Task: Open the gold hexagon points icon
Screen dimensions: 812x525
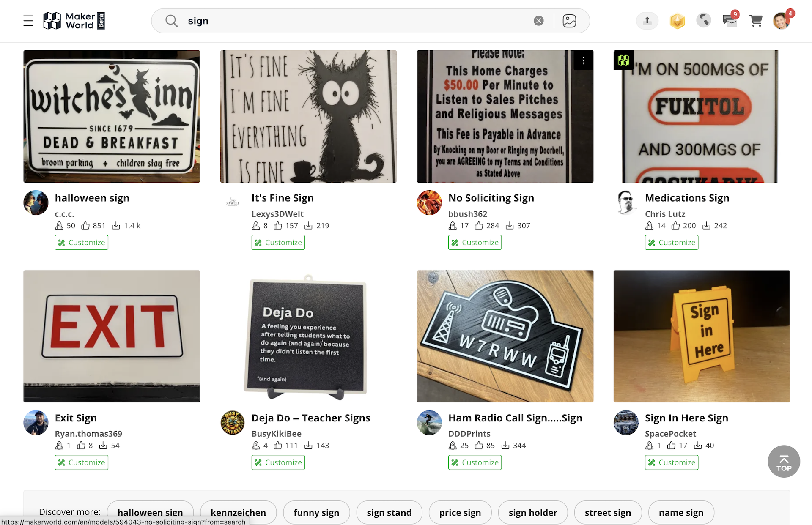Action: point(677,21)
